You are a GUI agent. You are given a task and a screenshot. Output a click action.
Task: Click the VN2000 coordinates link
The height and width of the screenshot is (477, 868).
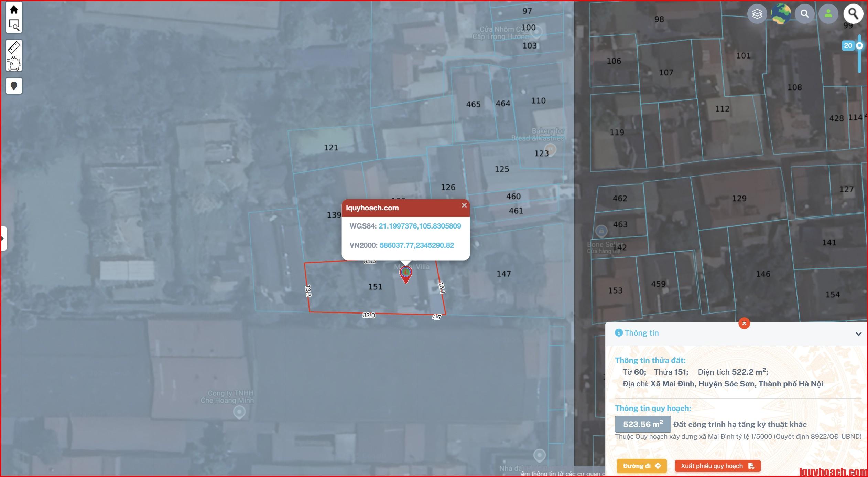coord(416,245)
